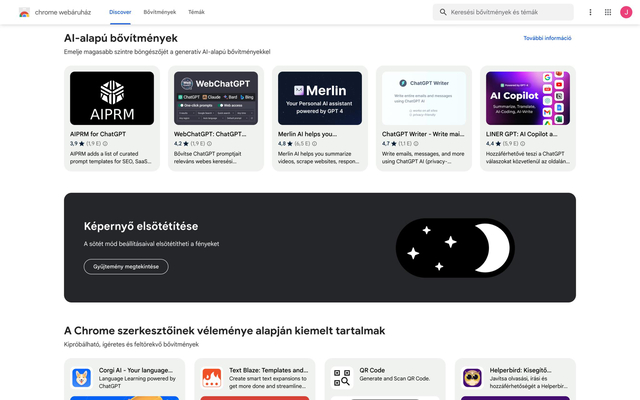
Task: Open the AIPRM logo thumbnail
Action: coord(112,98)
